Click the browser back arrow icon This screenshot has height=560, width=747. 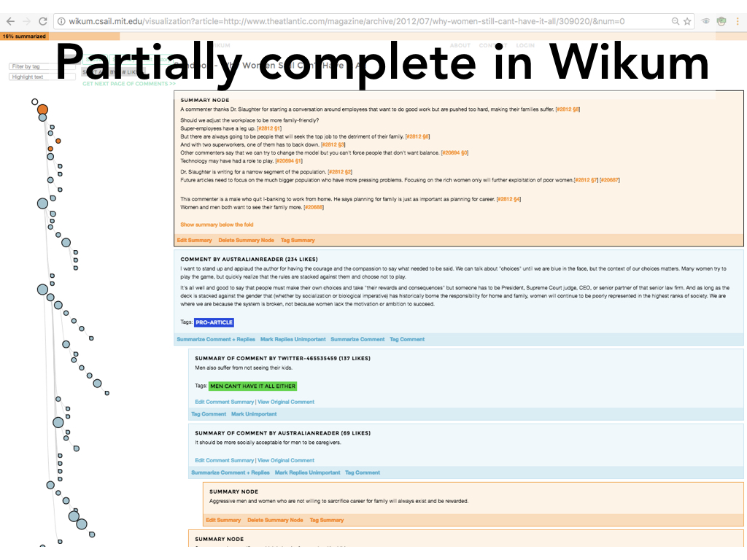coord(10,21)
